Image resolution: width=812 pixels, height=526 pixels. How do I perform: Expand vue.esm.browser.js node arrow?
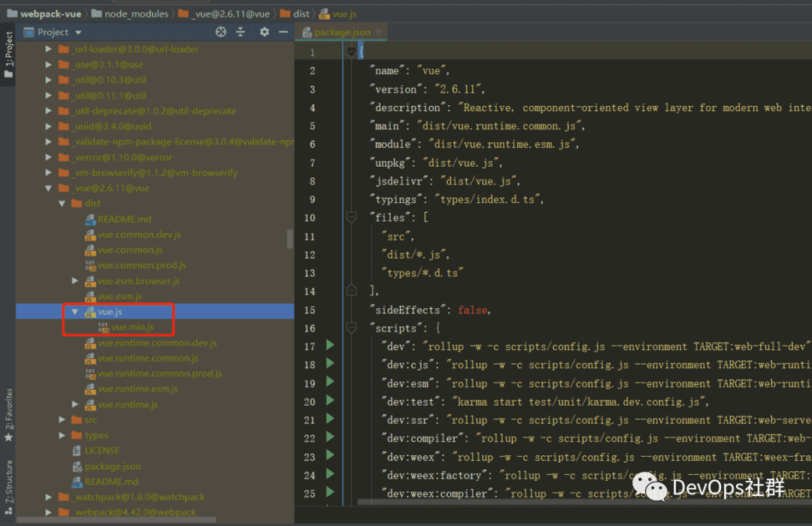click(75, 281)
